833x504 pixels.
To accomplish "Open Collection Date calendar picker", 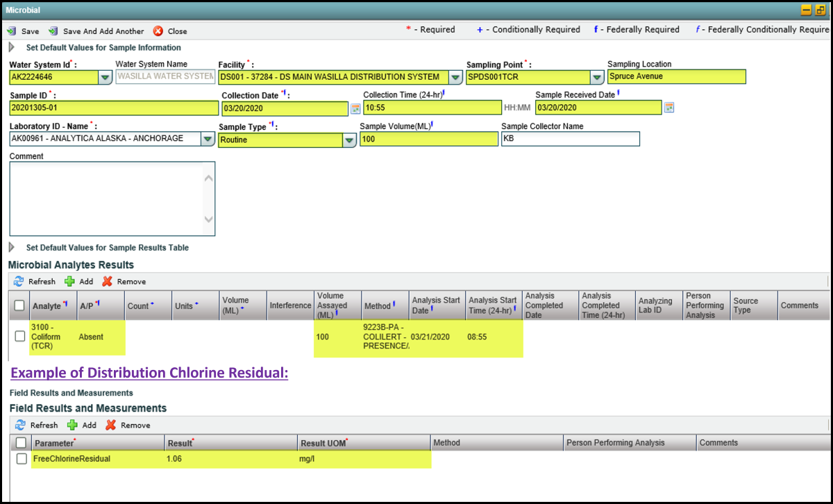I will (355, 108).
